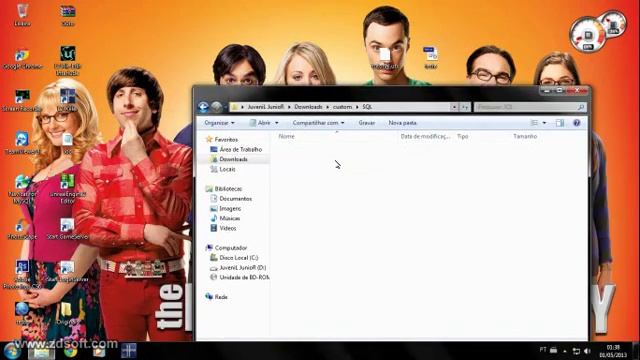Select Computador in the navigation pane

(231, 248)
